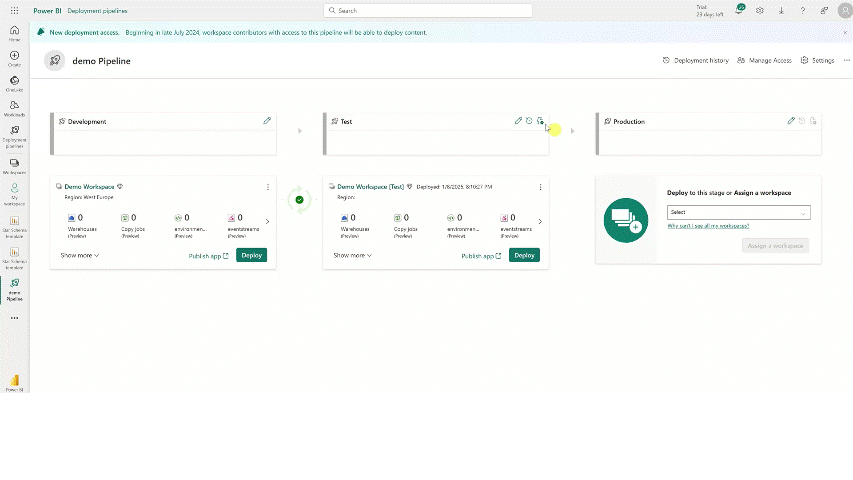Open Development workspace more options menu

point(267,187)
